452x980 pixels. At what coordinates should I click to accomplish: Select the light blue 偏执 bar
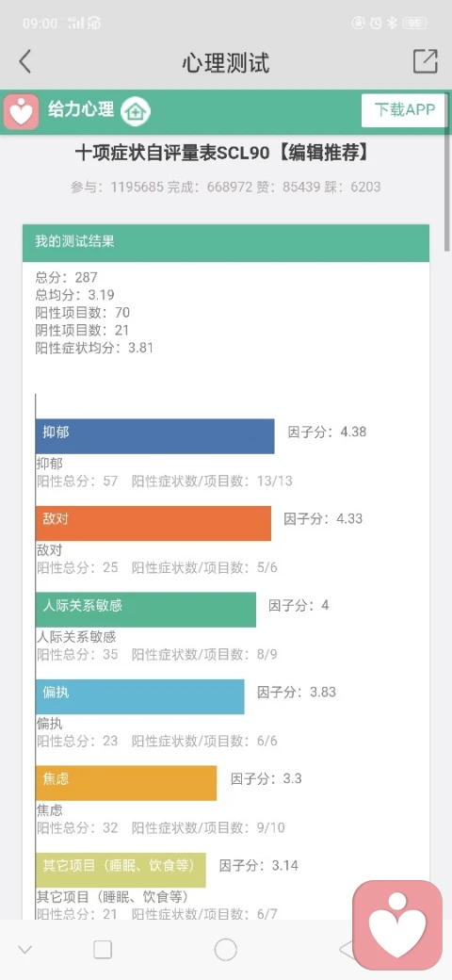pos(140,696)
